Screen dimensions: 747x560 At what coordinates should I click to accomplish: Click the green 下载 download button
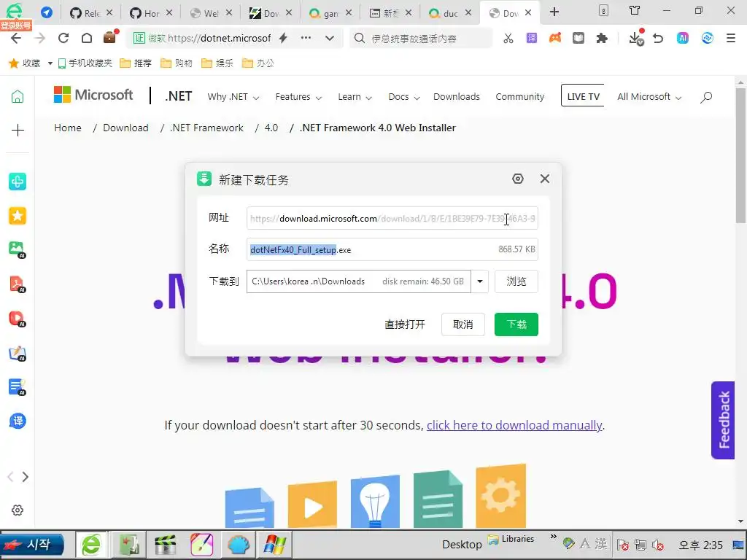click(x=516, y=324)
